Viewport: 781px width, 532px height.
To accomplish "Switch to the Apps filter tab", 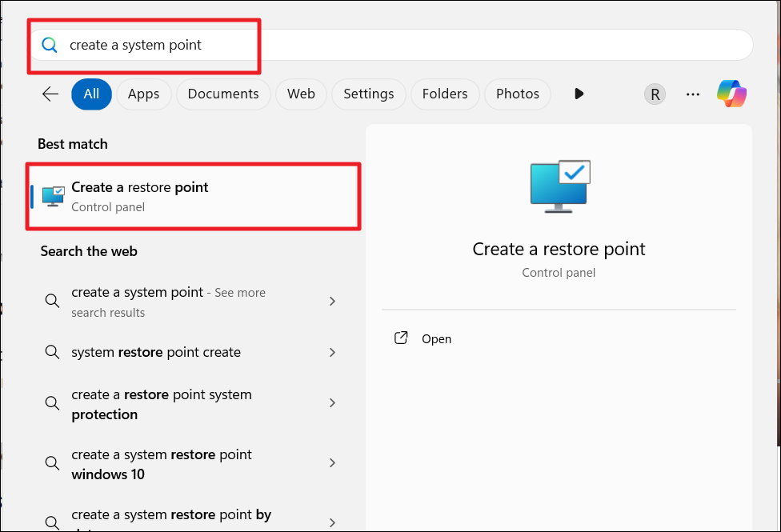I will click(143, 94).
